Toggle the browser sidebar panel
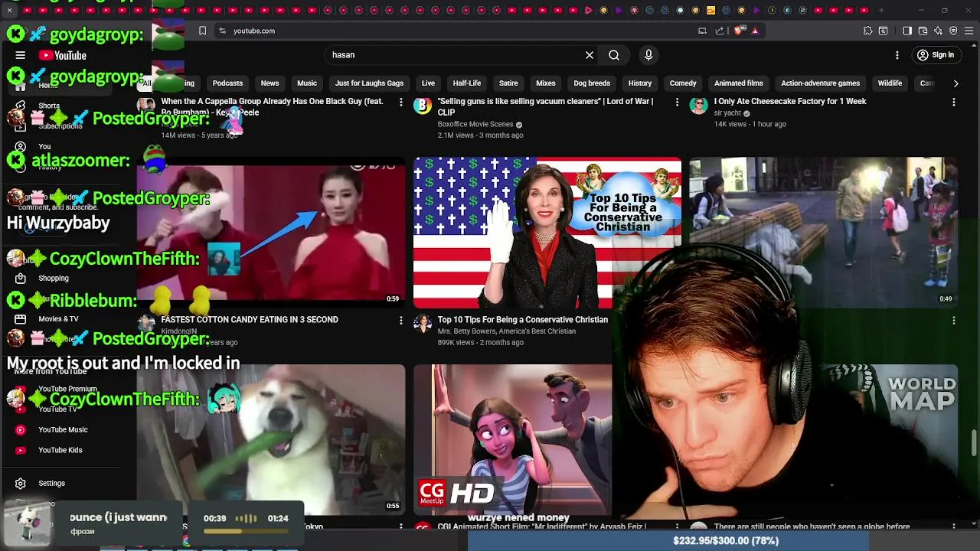The height and width of the screenshot is (551, 980). pyautogui.click(x=907, y=31)
